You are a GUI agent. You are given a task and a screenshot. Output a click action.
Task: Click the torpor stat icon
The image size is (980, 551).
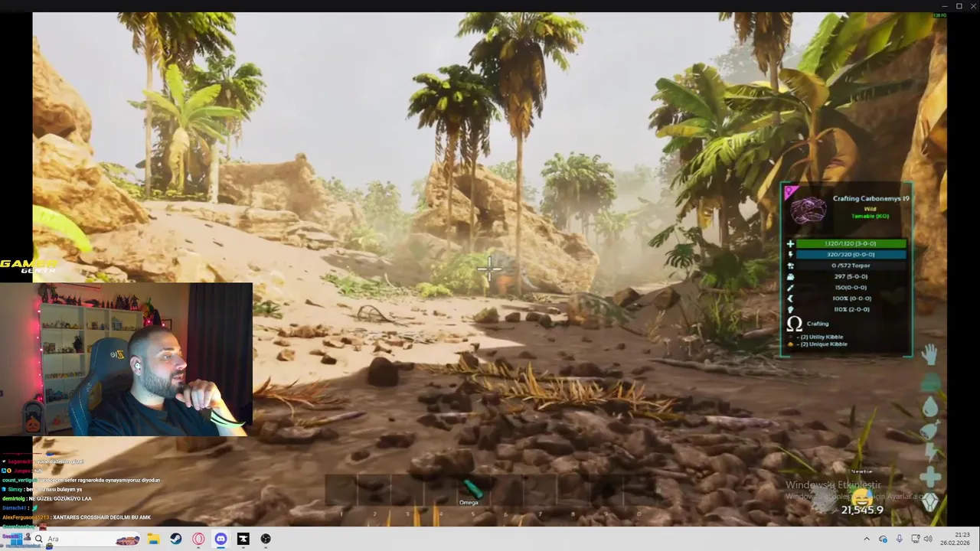click(x=790, y=266)
